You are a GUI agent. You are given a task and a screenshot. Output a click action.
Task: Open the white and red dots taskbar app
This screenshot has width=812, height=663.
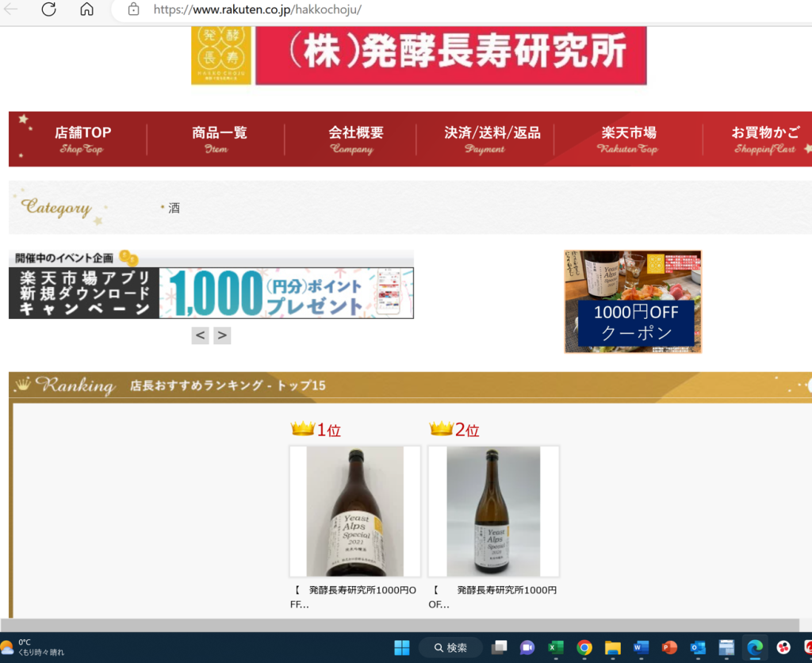[x=783, y=647]
